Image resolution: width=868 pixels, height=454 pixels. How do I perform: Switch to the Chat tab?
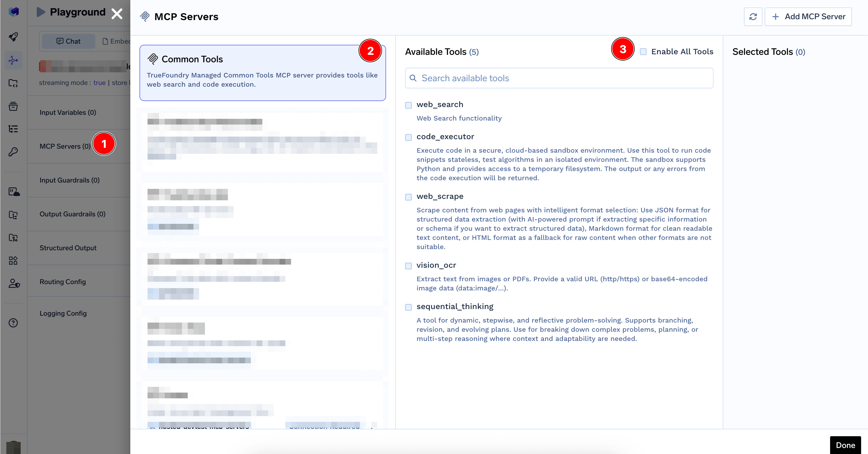68,41
